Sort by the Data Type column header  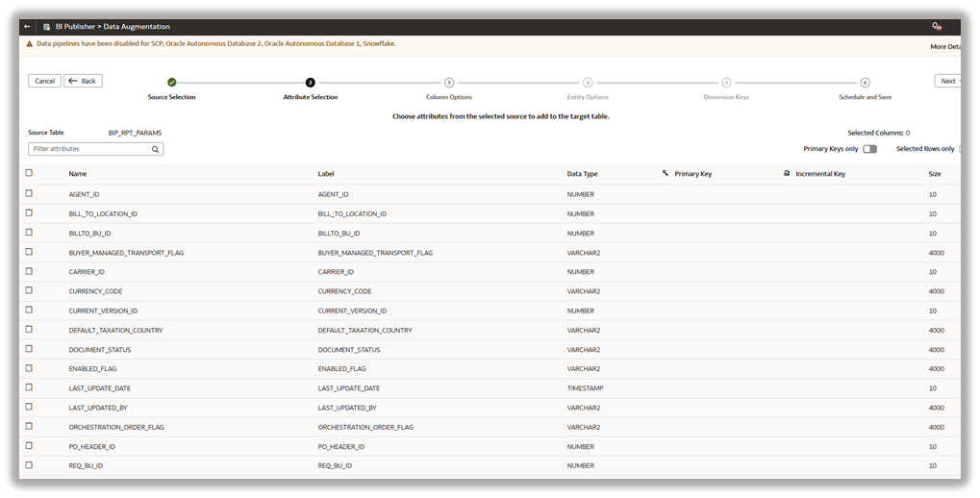[582, 174]
